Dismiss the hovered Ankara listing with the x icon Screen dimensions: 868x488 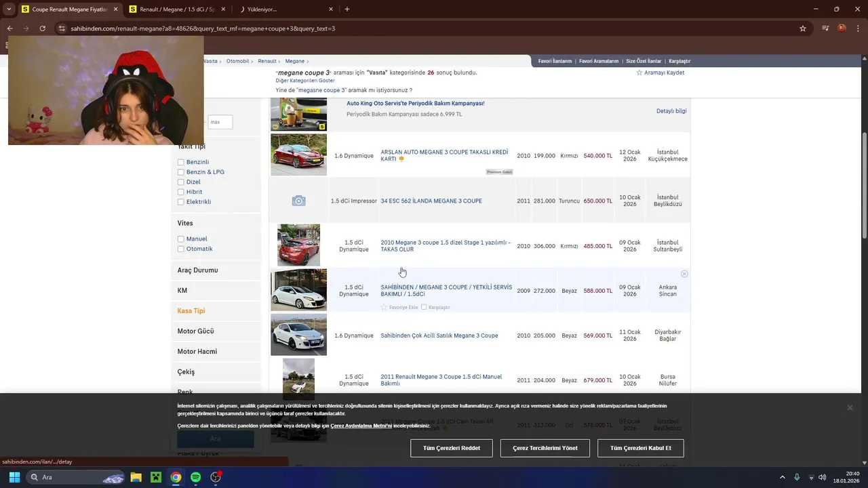684,274
